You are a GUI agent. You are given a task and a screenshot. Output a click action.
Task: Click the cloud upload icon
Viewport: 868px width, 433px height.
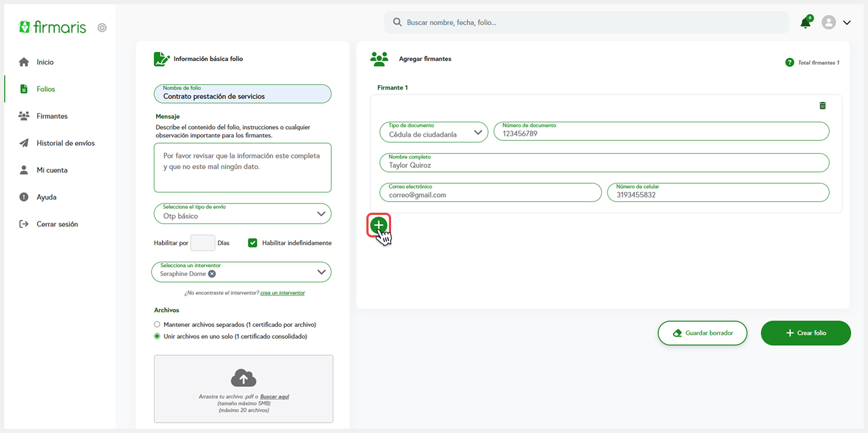click(x=244, y=378)
